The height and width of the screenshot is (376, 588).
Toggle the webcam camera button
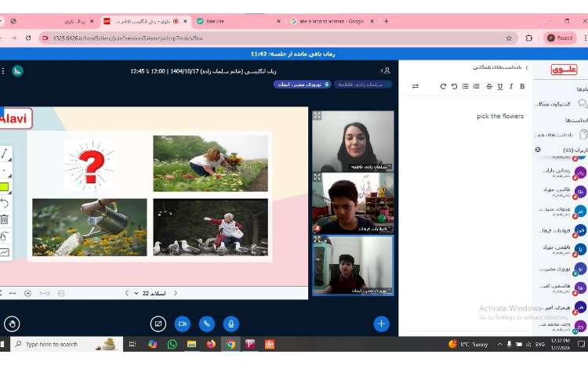click(x=183, y=324)
